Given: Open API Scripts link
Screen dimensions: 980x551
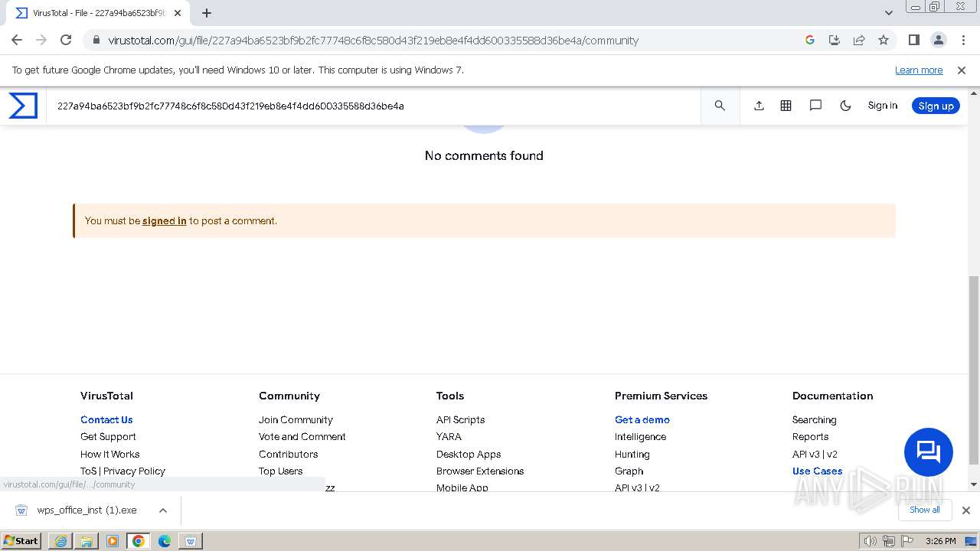Looking at the screenshot, I should [460, 419].
